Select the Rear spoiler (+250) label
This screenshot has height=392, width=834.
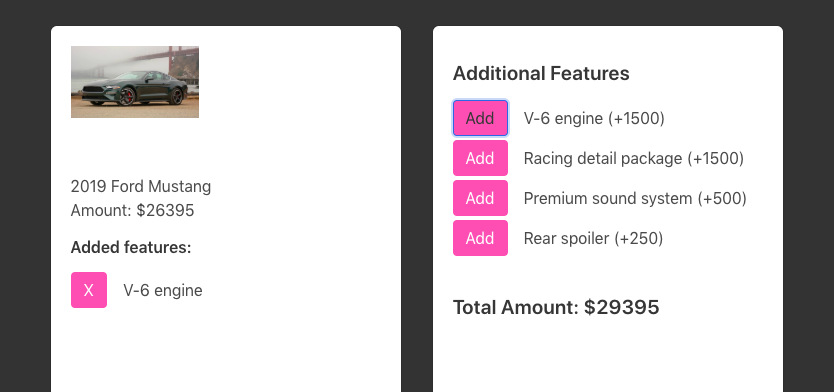click(593, 238)
